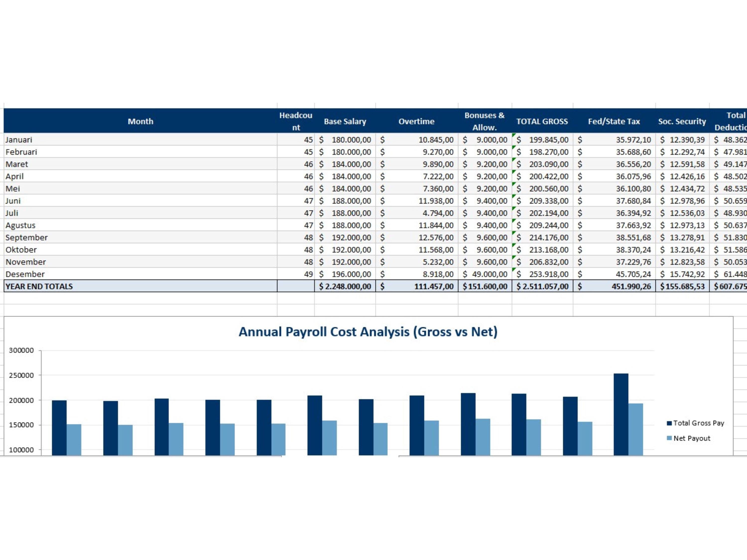Select Desember headcount 49 cell
747x560 pixels.
[x=296, y=274]
